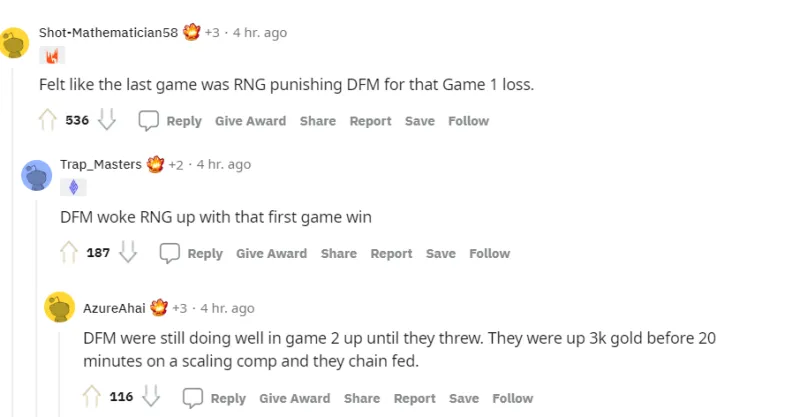Share AzureAhai's comment

361,398
